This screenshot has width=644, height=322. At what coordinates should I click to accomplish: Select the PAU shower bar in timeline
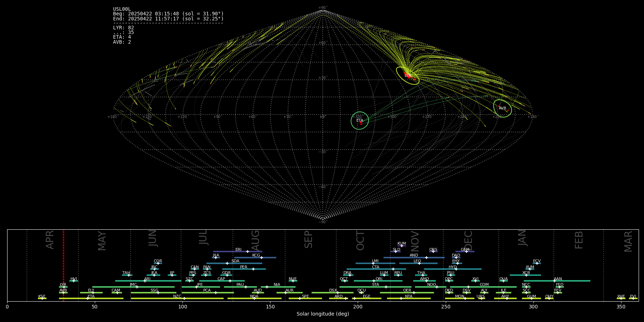point(240,287)
